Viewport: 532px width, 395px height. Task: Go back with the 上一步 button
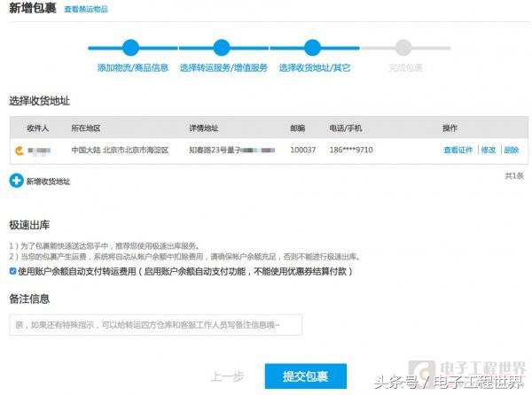[228, 376]
